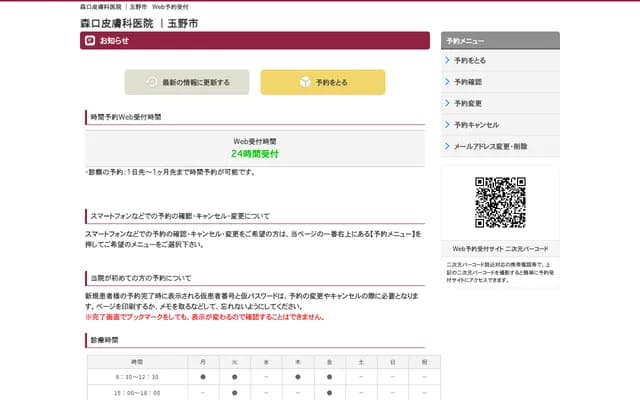Image resolution: width=640 pixels, height=400 pixels.
Task: Click the breadcrumb text at page top
Action: point(134,7)
